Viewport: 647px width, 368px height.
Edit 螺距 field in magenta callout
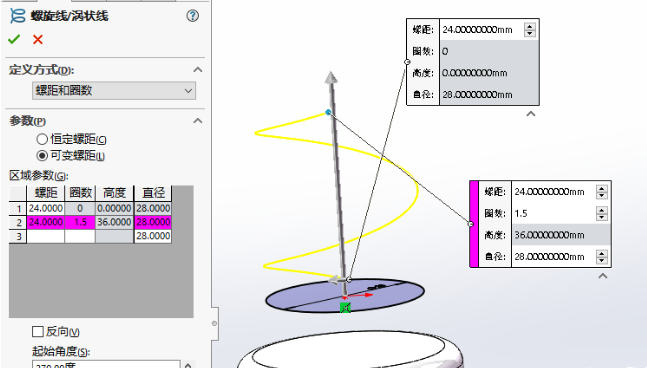[553, 192]
